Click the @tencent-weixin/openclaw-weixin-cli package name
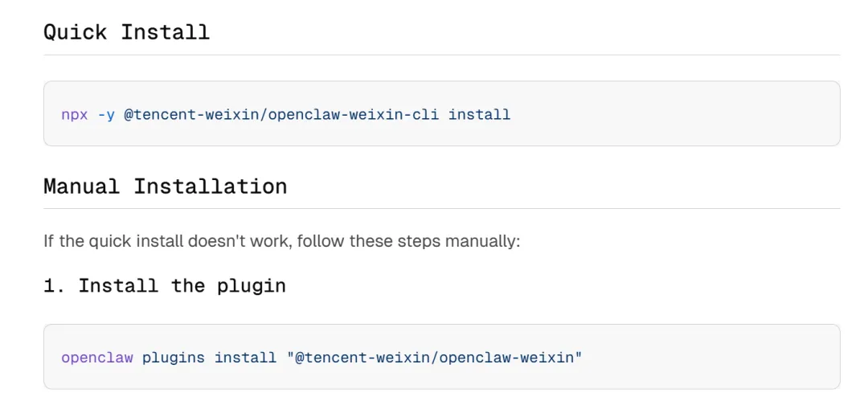 click(x=281, y=114)
